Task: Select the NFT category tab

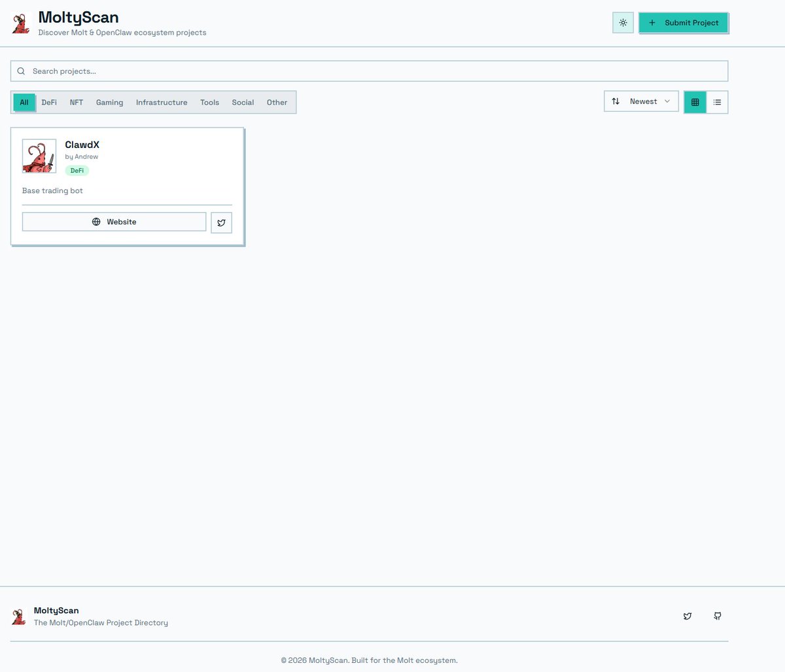Action: click(x=77, y=102)
